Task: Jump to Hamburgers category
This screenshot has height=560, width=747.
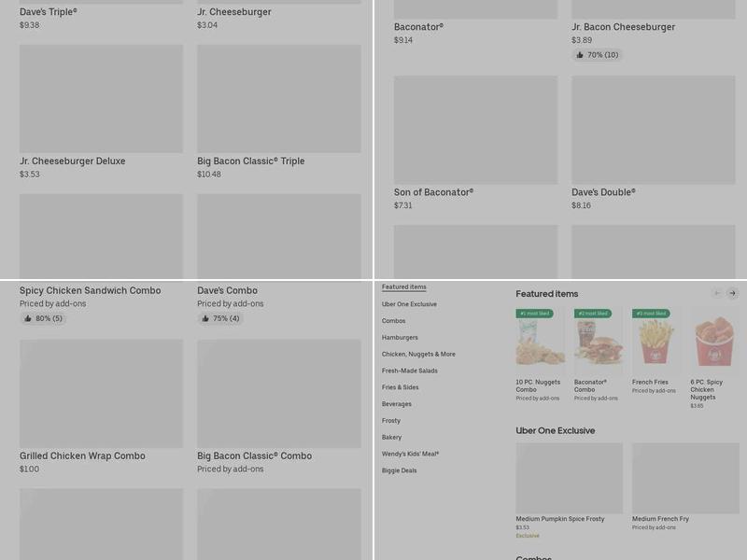Action: click(x=400, y=337)
